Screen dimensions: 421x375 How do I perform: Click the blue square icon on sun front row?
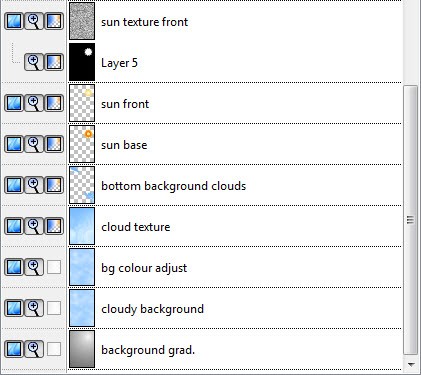pyautogui.click(x=14, y=103)
